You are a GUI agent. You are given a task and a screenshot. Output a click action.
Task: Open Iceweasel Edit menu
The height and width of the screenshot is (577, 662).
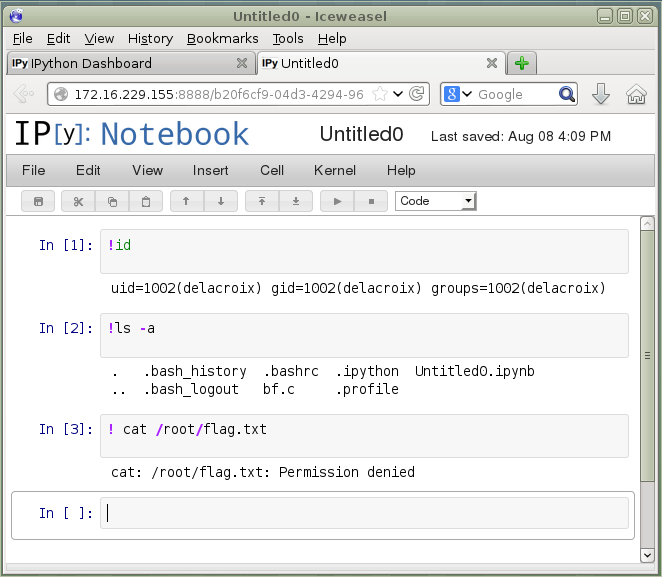click(x=58, y=39)
